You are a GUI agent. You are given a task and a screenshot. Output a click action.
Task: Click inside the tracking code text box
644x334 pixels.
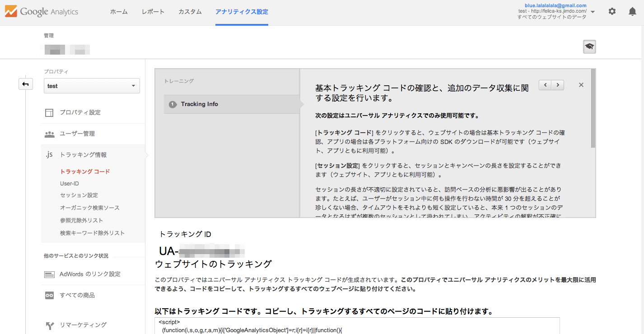tap(357, 326)
